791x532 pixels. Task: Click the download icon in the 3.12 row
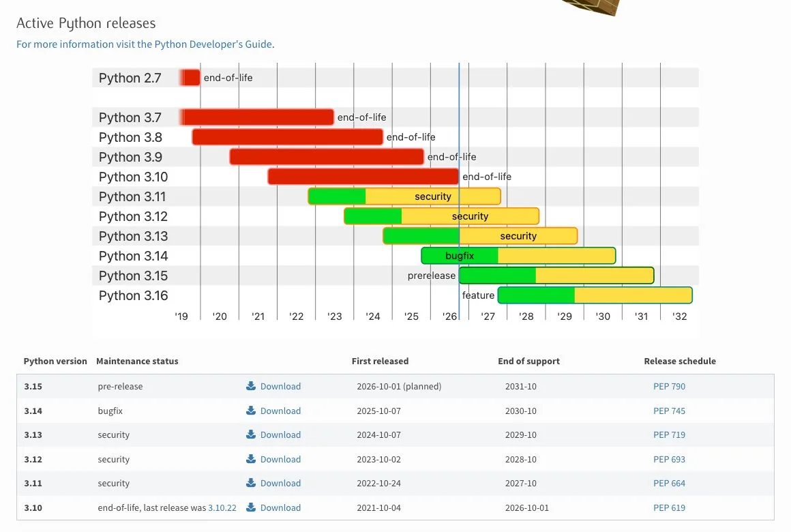[251, 459]
